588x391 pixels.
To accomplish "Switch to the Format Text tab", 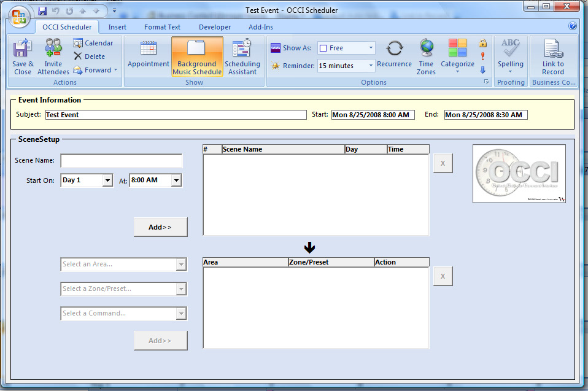I will (162, 27).
